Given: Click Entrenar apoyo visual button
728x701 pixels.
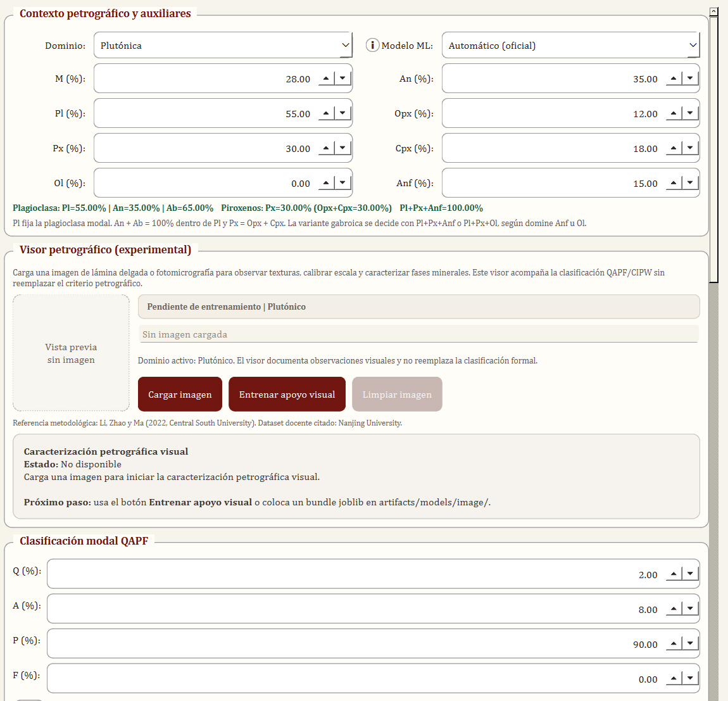Looking at the screenshot, I should (x=287, y=394).
